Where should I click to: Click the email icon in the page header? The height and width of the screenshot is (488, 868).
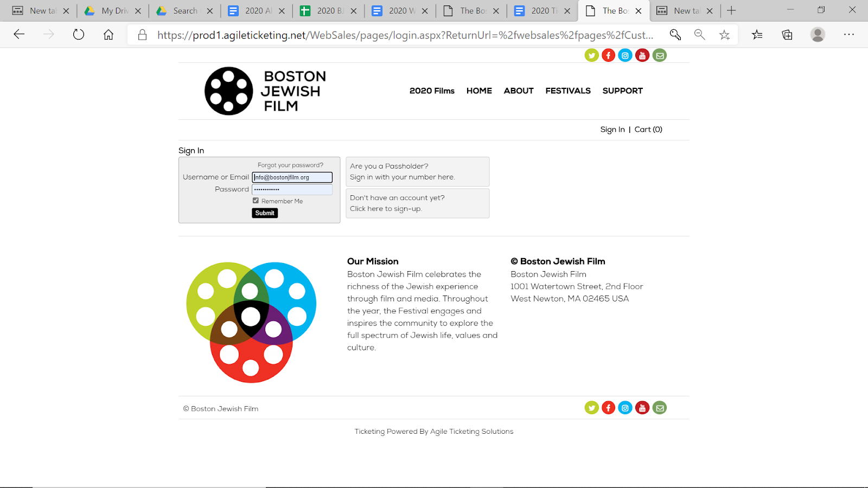(x=660, y=55)
